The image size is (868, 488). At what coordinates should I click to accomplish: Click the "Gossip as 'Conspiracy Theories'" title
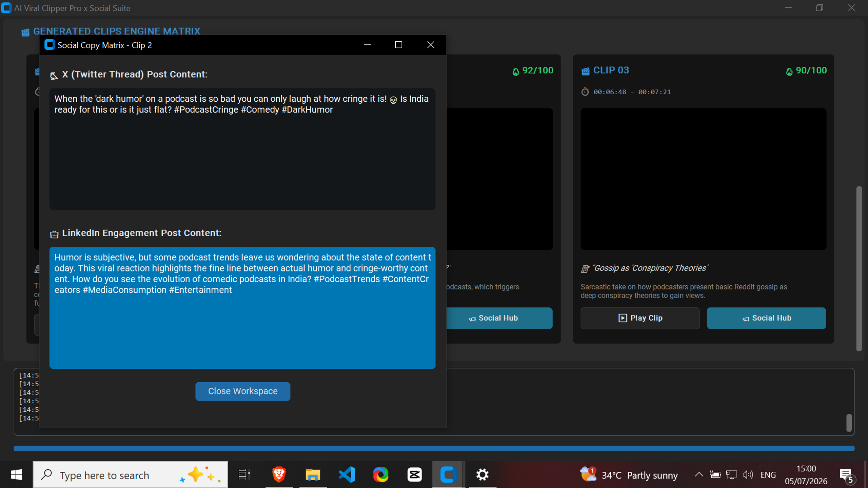pyautogui.click(x=650, y=268)
